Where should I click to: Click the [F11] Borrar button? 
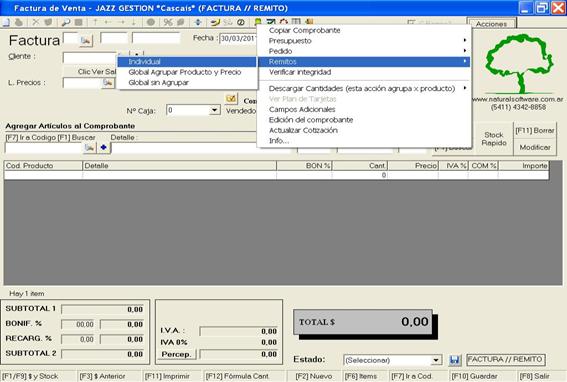point(535,131)
